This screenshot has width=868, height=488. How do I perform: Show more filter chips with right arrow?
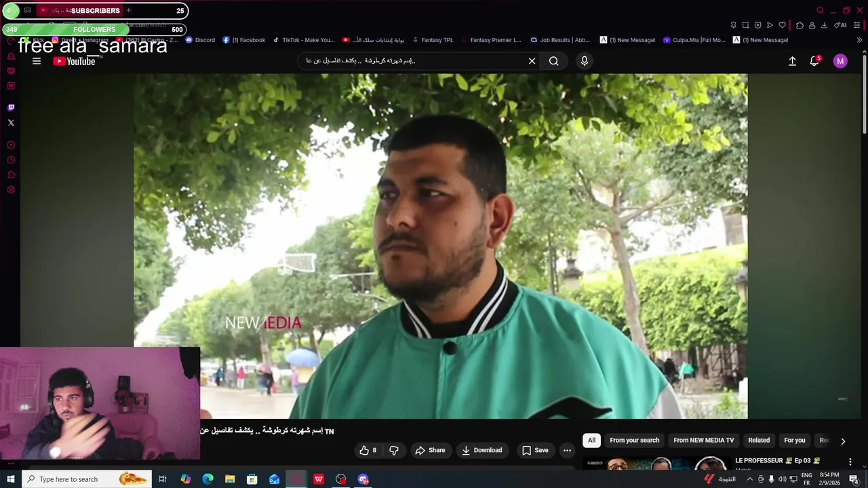pyautogui.click(x=843, y=441)
